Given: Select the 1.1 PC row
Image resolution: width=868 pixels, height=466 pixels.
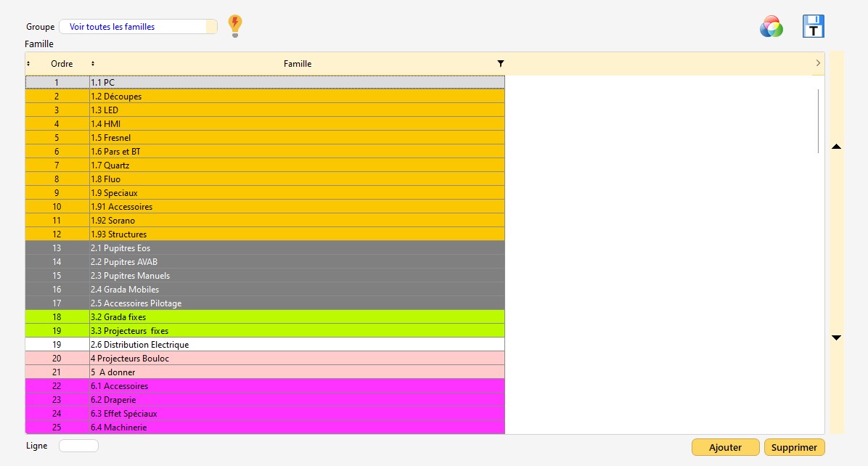Looking at the screenshot, I should [290, 83].
